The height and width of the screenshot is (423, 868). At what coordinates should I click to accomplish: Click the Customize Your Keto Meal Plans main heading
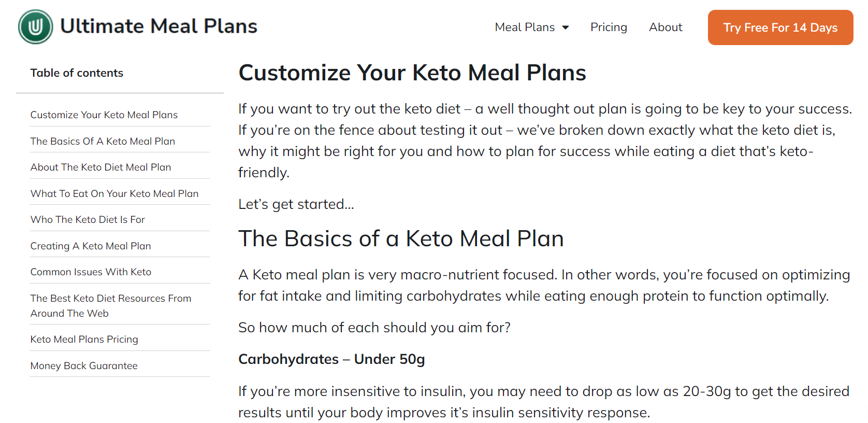click(x=412, y=73)
